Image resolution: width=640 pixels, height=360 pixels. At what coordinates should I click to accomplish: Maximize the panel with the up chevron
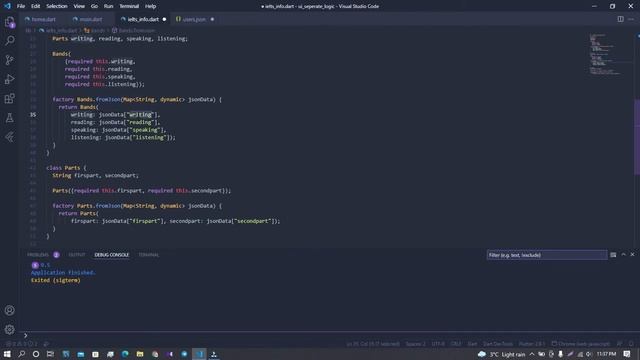click(x=623, y=255)
